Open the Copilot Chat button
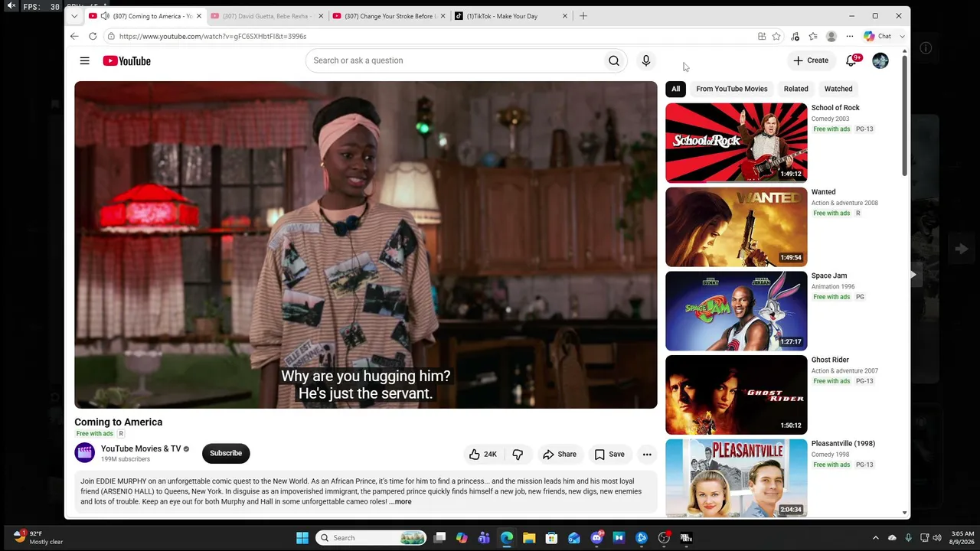980x551 pixels. tap(879, 36)
